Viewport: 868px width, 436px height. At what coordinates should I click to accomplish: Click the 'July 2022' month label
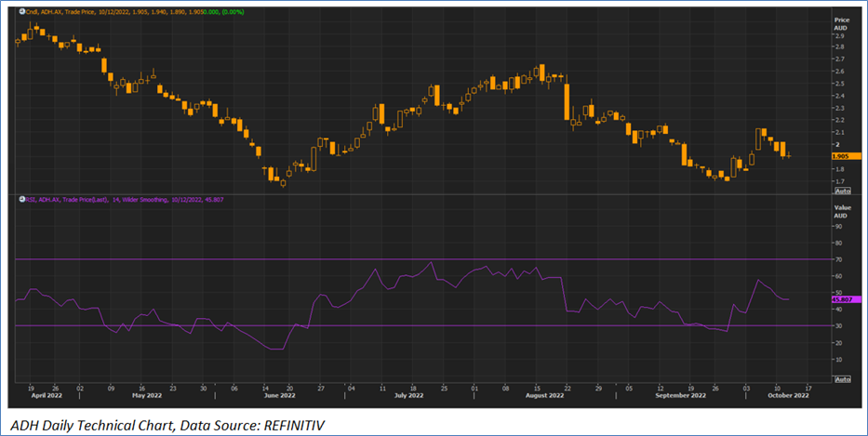pyautogui.click(x=408, y=396)
